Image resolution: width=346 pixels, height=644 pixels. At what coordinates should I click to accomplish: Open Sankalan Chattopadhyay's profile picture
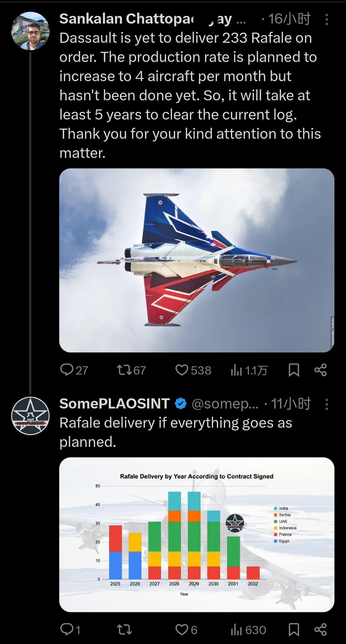coord(30,31)
